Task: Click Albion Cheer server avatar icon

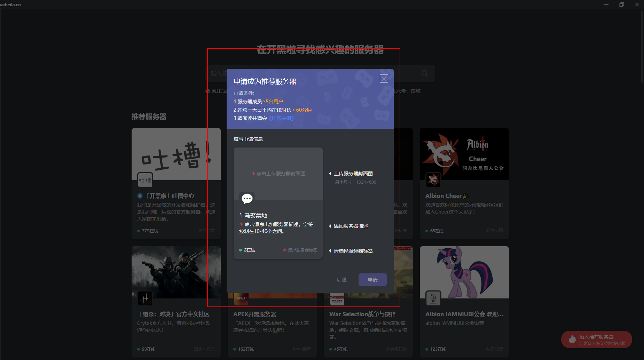Action: pyautogui.click(x=433, y=180)
